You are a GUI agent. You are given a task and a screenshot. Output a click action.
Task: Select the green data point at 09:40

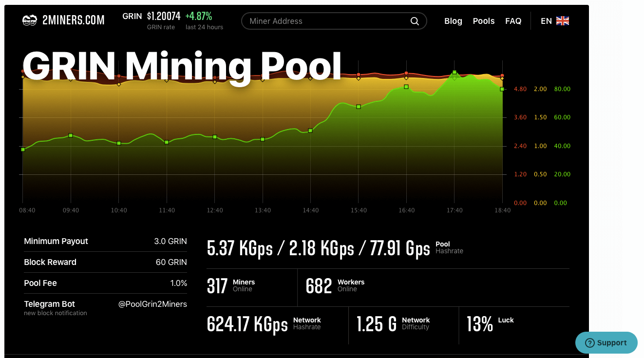coord(71,135)
